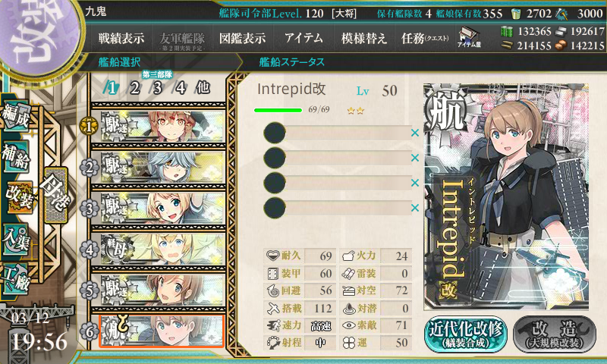Select the first empty equipment slot
The width and height of the screenshot is (607, 364).
pos(338,133)
